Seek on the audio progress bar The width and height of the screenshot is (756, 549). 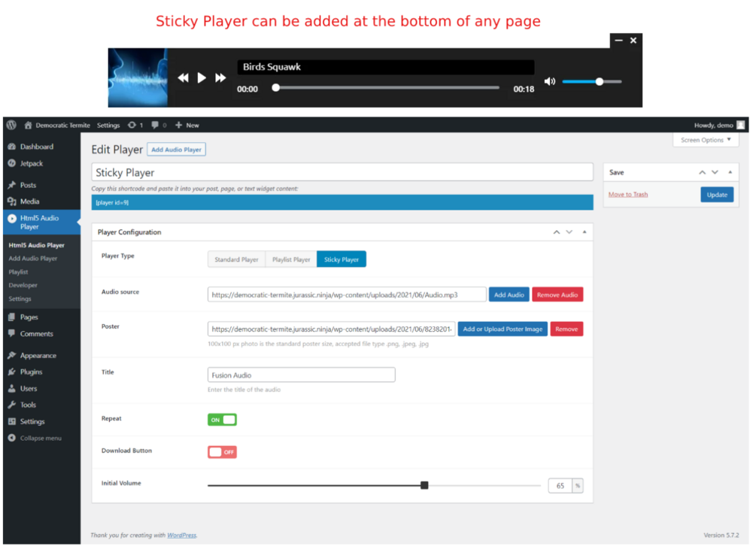387,88
